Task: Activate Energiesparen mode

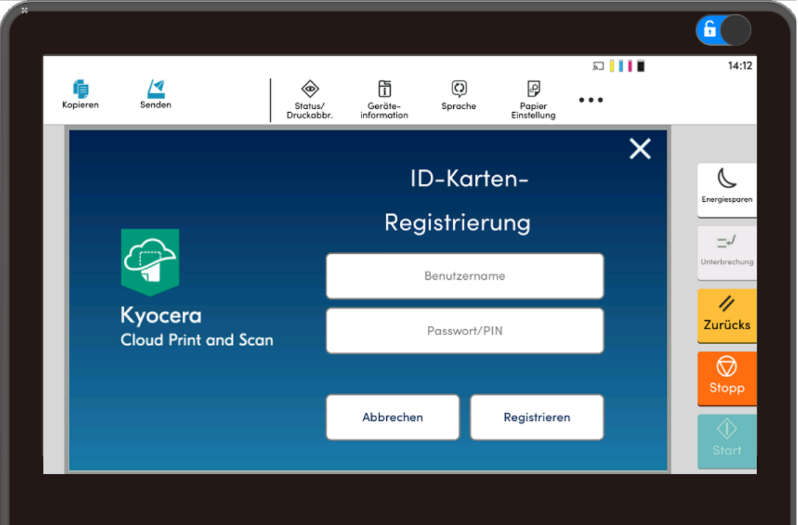Action: coord(727,190)
